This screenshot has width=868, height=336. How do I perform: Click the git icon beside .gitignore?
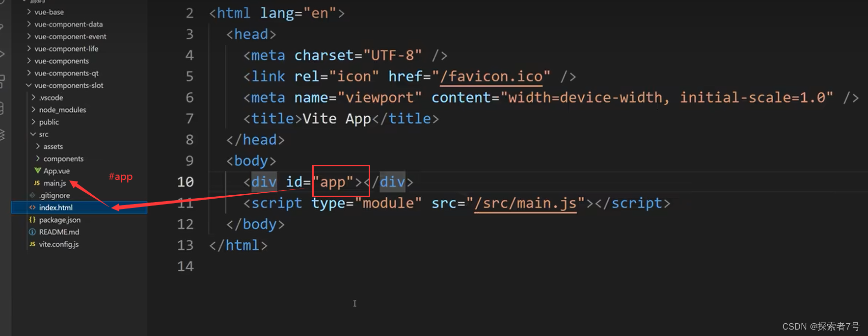[x=32, y=195]
